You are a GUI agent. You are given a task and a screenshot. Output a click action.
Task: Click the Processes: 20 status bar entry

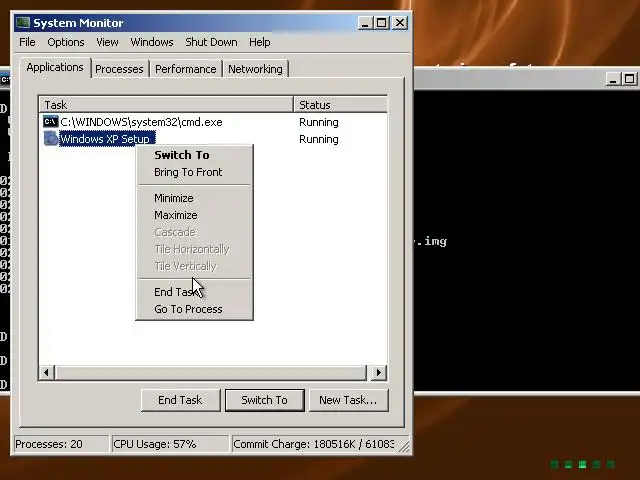pyautogui.click(x=61, y=444)
